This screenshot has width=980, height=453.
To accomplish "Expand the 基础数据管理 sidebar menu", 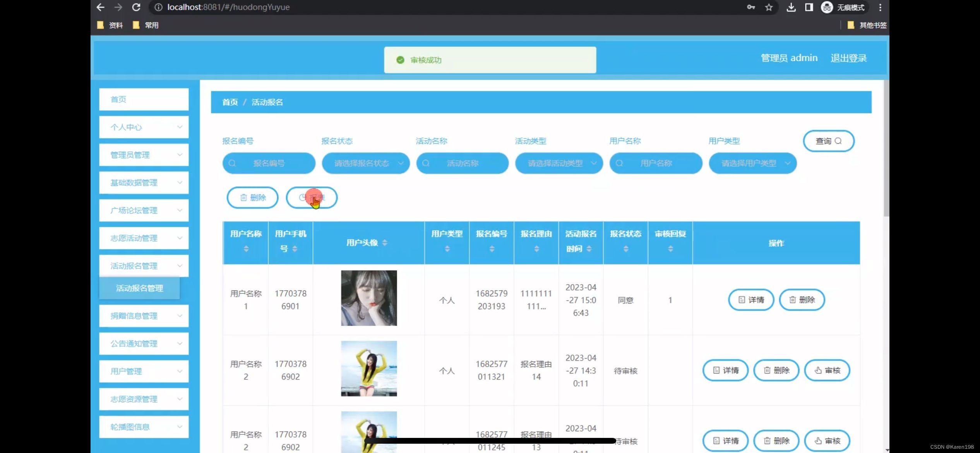I will pyautogui.click(x=144, y=183).
